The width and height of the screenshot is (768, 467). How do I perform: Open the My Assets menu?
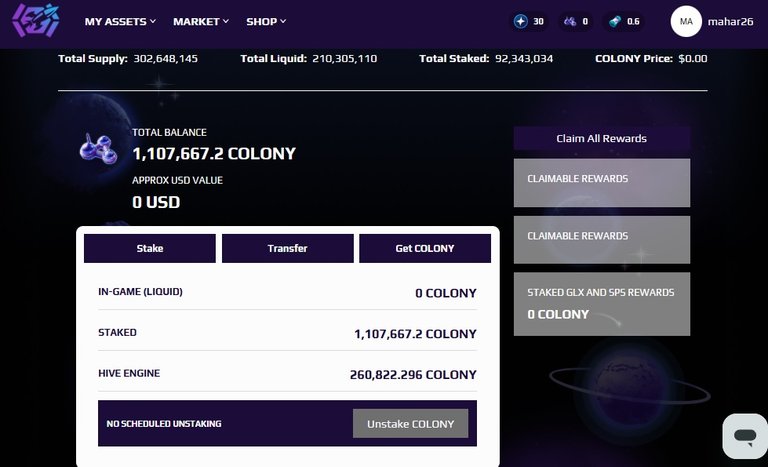(x=120, y=22)
